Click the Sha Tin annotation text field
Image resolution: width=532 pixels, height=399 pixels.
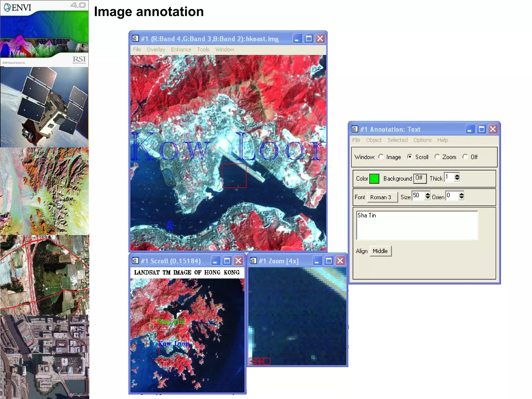click(417, 225)
